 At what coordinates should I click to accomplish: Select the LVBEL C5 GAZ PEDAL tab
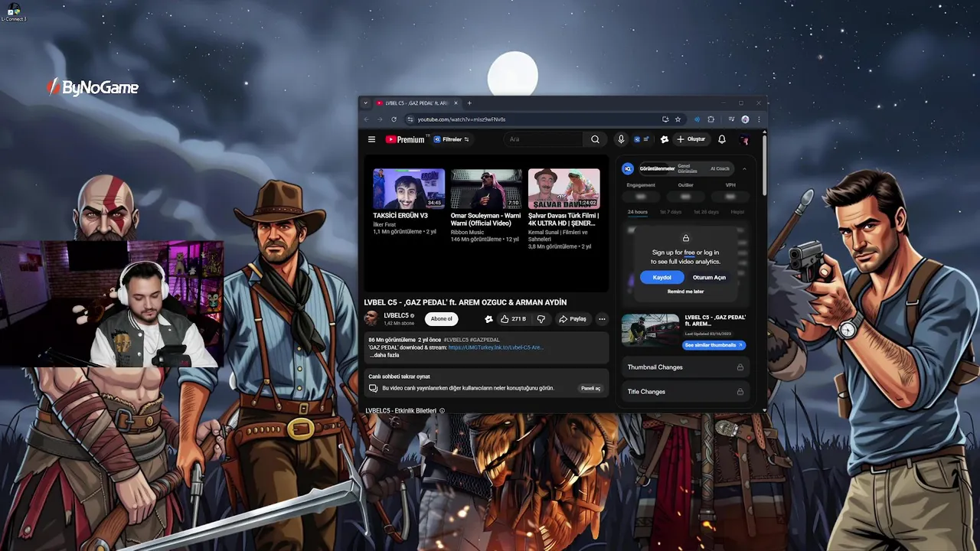pos(417,103)
